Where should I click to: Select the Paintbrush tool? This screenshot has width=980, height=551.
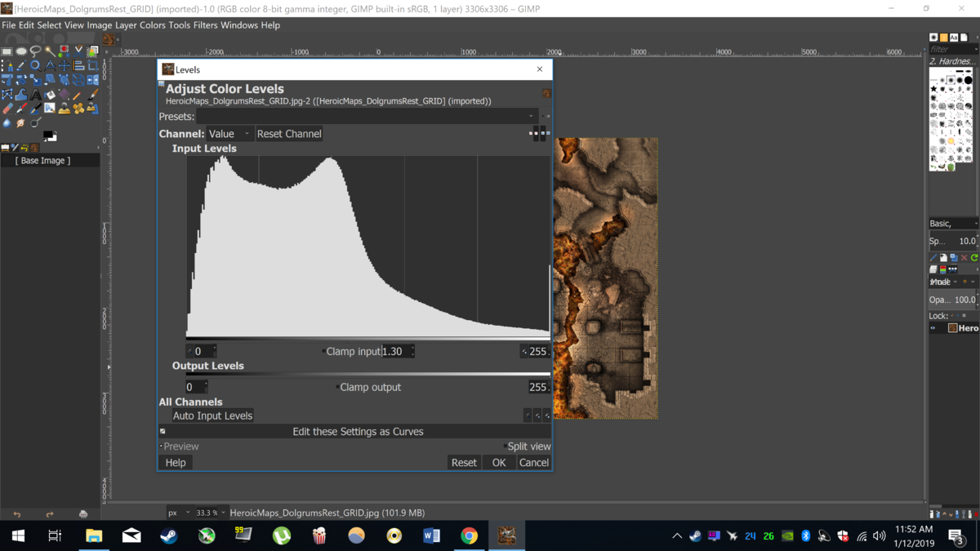click(x=92, y=95)
